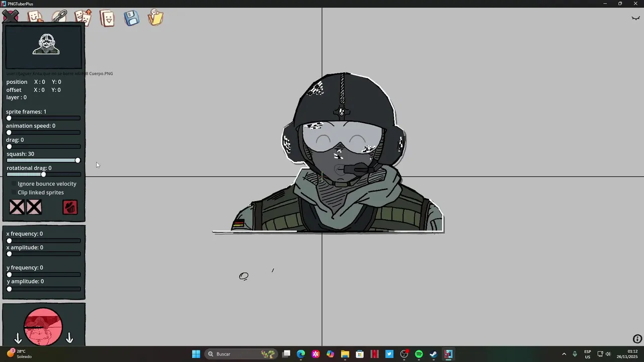Click the rotational drag slider
Viewport: 644px width, 362px height.
click(x=43, y=174)
